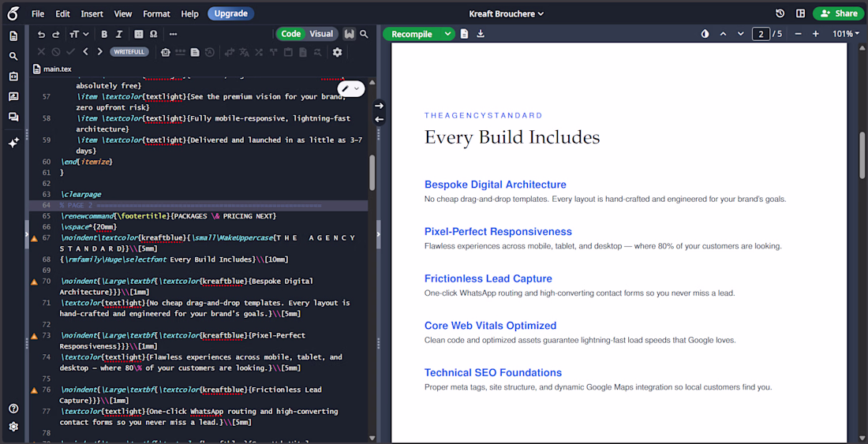Switch editor to Visual mode
Image resolution: width=868 pixels, height=444 pixels.
click(x=321, y=34)
